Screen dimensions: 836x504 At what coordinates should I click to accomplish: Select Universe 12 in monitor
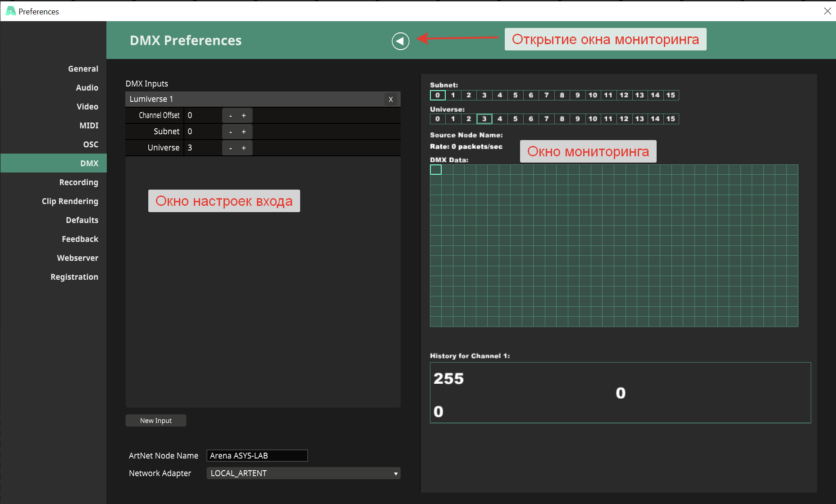click(624, 119)
